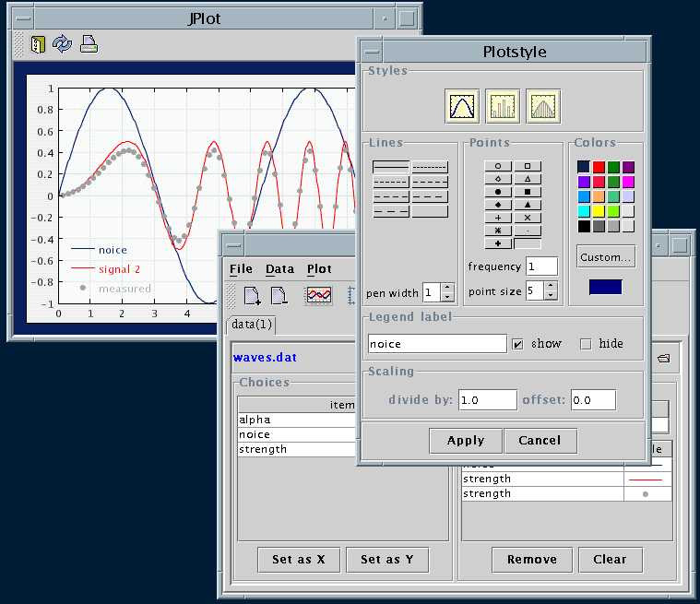Select the curve line plot style
The height and width of the screenshot is (604, 700).
point(462,106)
